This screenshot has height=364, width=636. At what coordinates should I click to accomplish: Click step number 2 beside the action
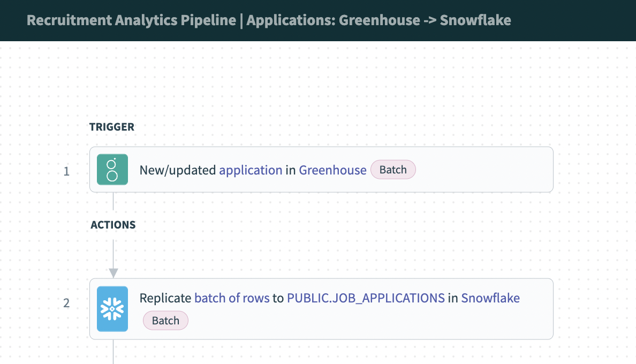point(66,303)
